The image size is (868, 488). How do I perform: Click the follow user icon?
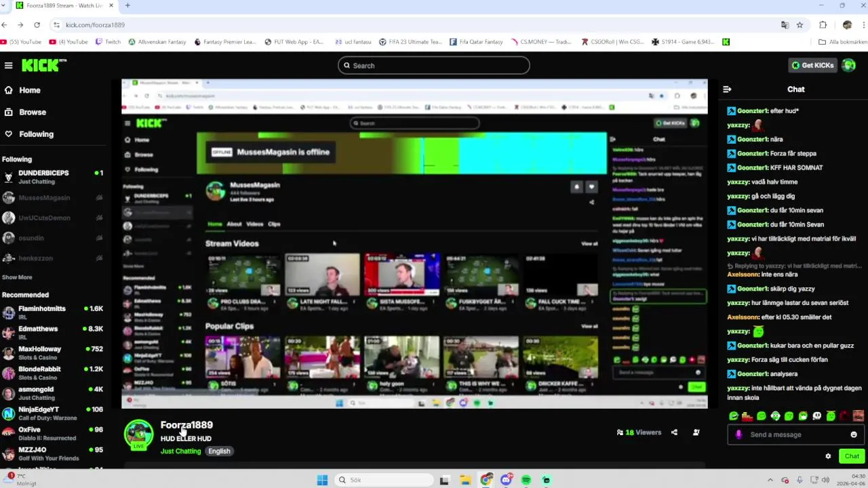(696, 432)
